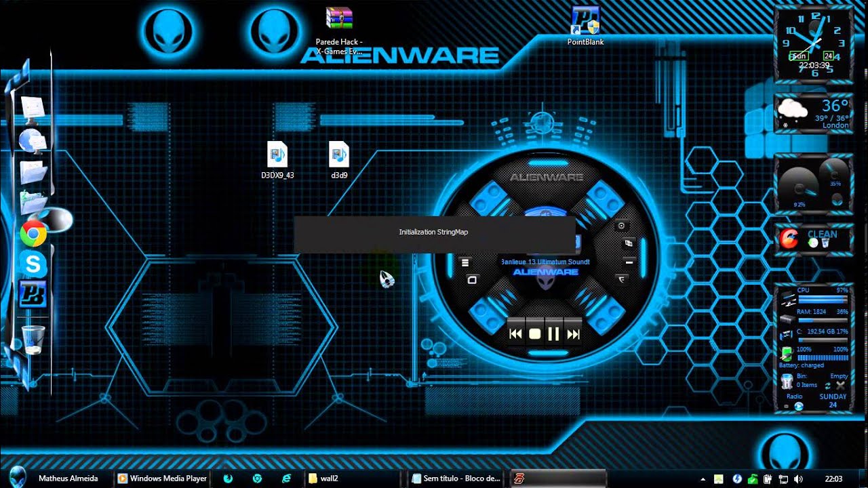Click the pinned Firefox-style taskbar icon

click(228, 479)
